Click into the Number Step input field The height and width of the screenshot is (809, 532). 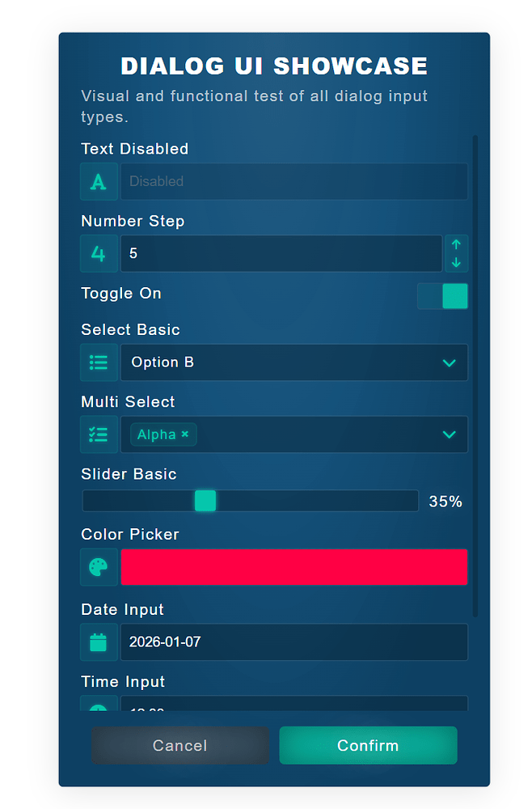click(281, 253)
